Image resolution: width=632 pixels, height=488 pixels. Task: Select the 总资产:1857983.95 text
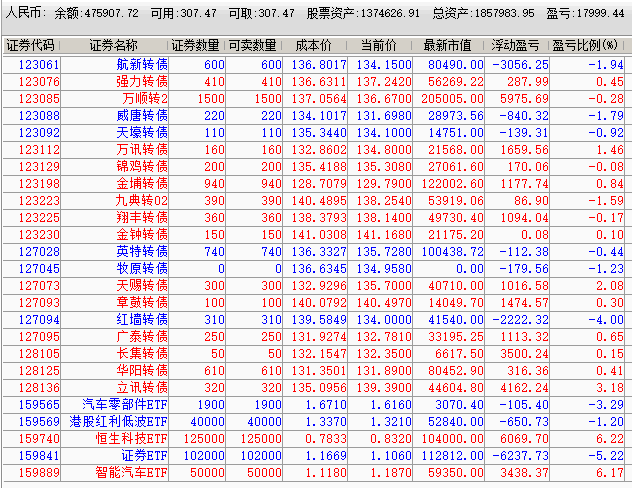coord(483,13)
